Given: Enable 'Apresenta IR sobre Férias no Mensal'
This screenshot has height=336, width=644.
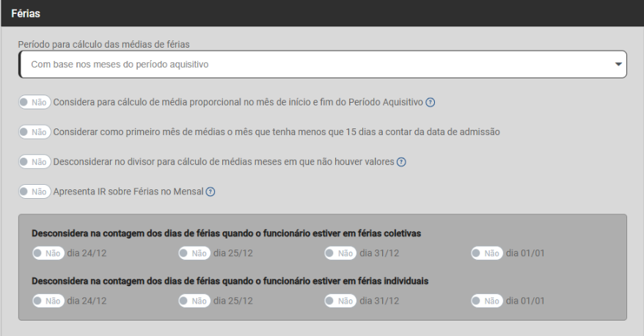Looking at the screenshot, I should coord(34,191).
